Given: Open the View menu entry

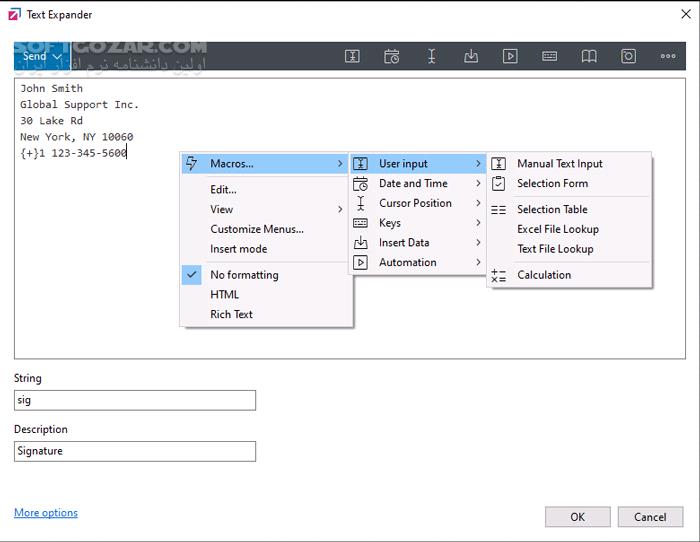Looking at the screenshot, I should tap(266, 209).
